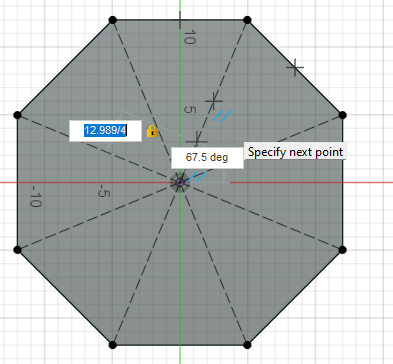Select the octagon vertex at bottom left

pos(113,345)
